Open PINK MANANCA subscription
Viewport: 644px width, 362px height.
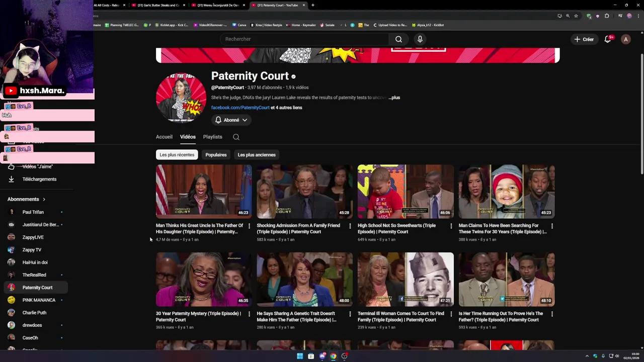(x=35, y=300)
